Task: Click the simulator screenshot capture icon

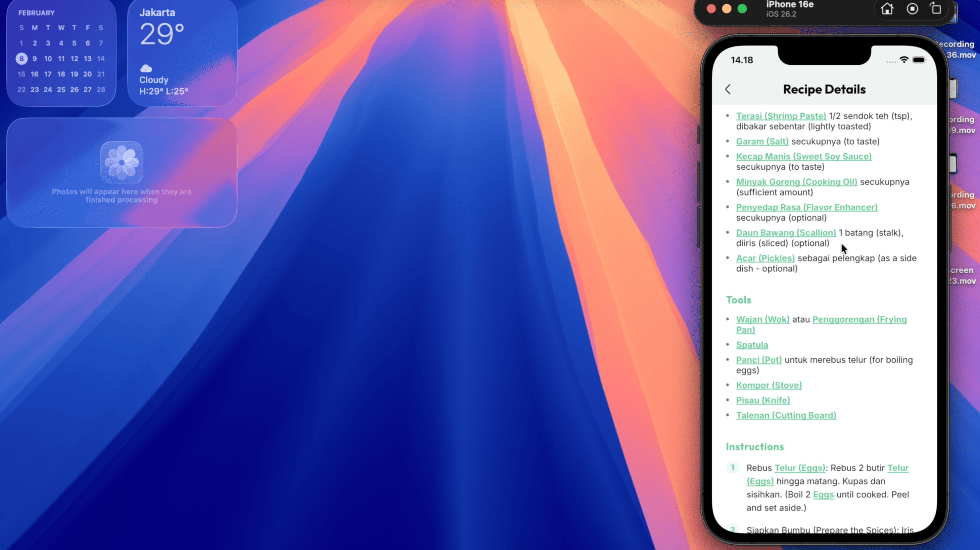Action: pyautogui.click(x=912, y=9)
